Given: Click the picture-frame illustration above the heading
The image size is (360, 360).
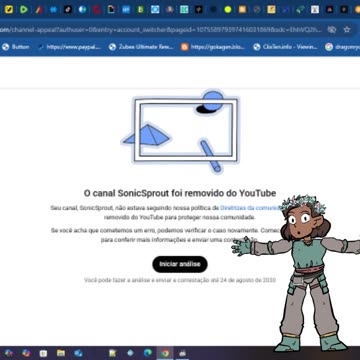Looking at the screenshot, I should click(x=180, y=131).
